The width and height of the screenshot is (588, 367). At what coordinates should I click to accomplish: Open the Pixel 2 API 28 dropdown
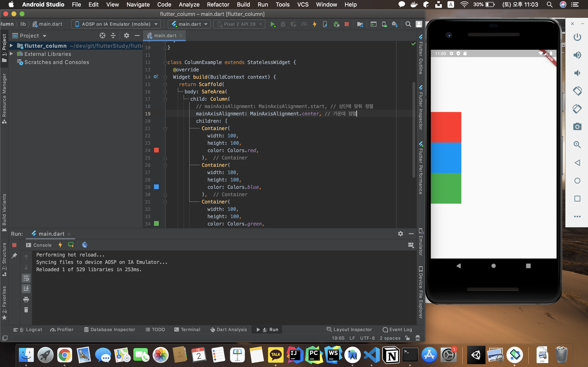point(239,24)
